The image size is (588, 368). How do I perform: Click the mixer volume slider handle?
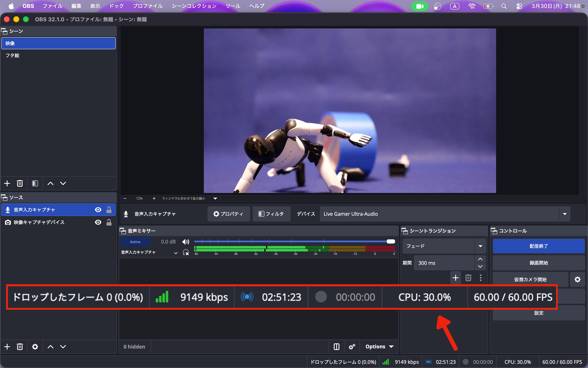[391, 241]
